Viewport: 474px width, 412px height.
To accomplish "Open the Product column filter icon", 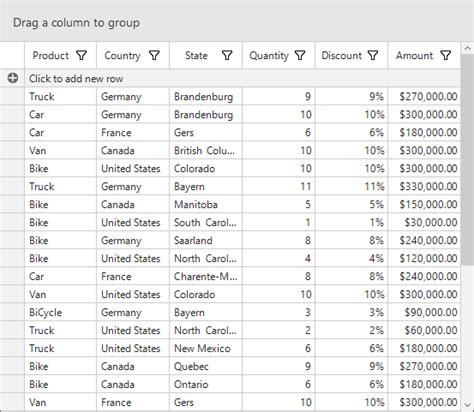I will [x=82, y=55].
